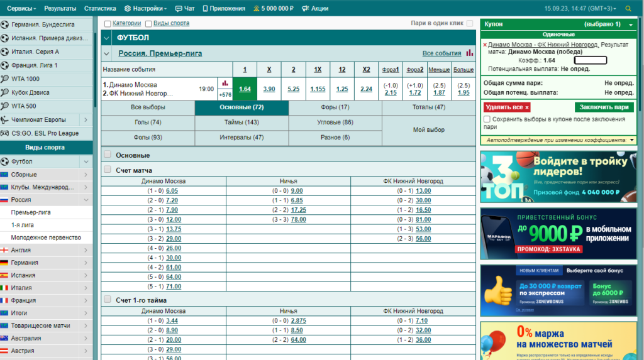Click megaphone icon Акции

tap(305, 8)
